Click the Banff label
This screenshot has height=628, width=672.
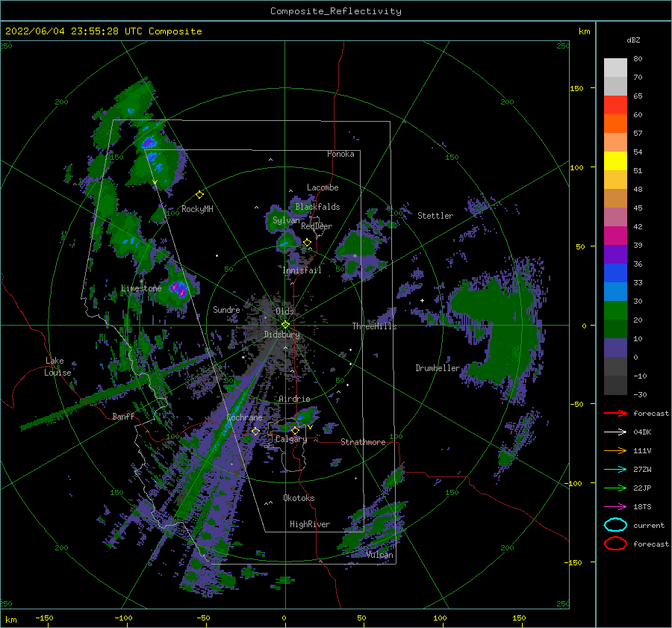pos(123,416)
